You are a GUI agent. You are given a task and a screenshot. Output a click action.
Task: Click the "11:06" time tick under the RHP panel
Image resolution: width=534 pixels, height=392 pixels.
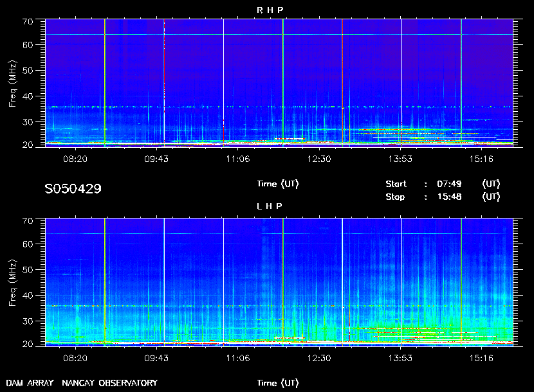pyautogui.click(x=238, y=159)
